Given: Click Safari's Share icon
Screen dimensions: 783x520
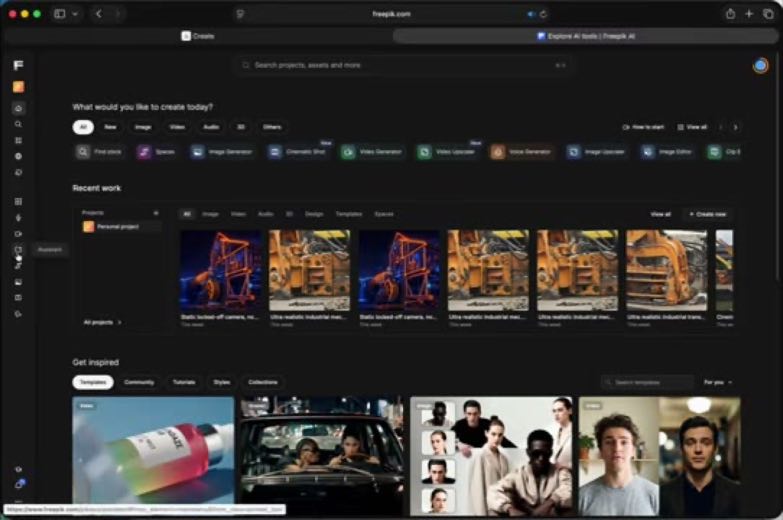Looking at the screenshot, I should tap(730, 14).
